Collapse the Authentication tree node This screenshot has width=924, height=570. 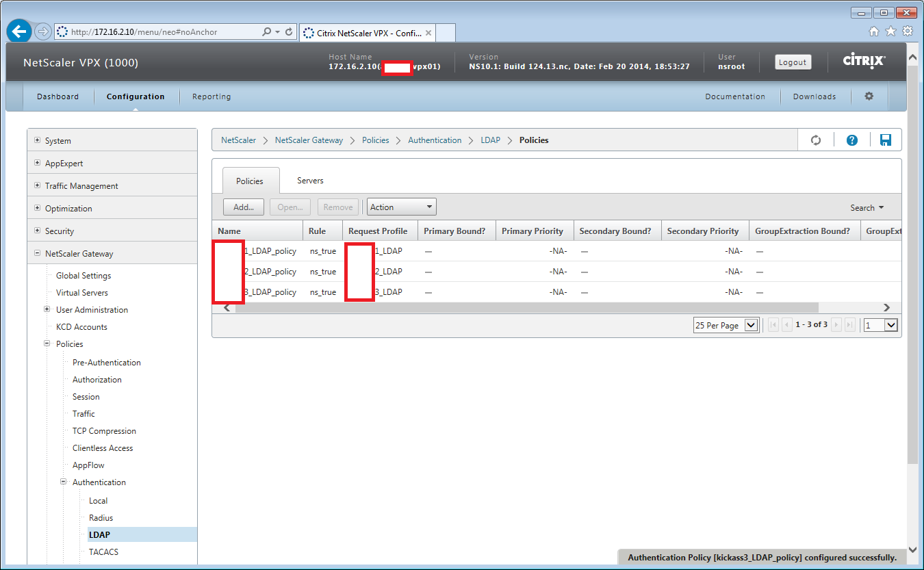pos(64,482)
